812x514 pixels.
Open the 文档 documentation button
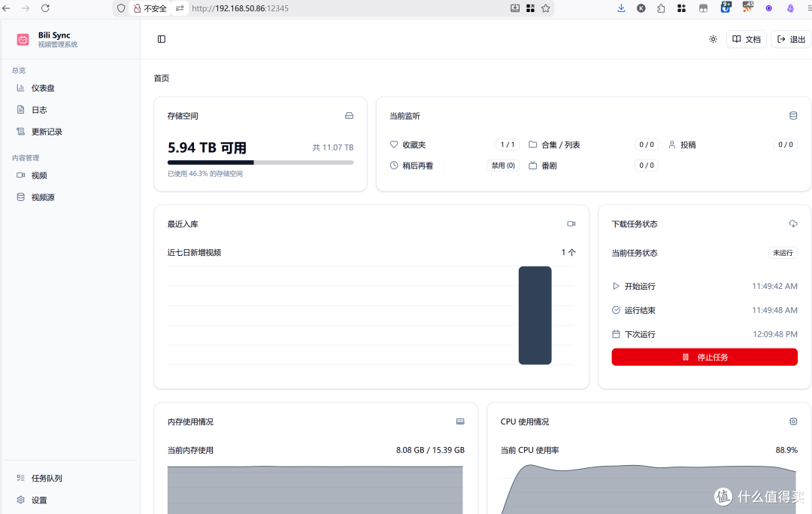pos(747,39)
